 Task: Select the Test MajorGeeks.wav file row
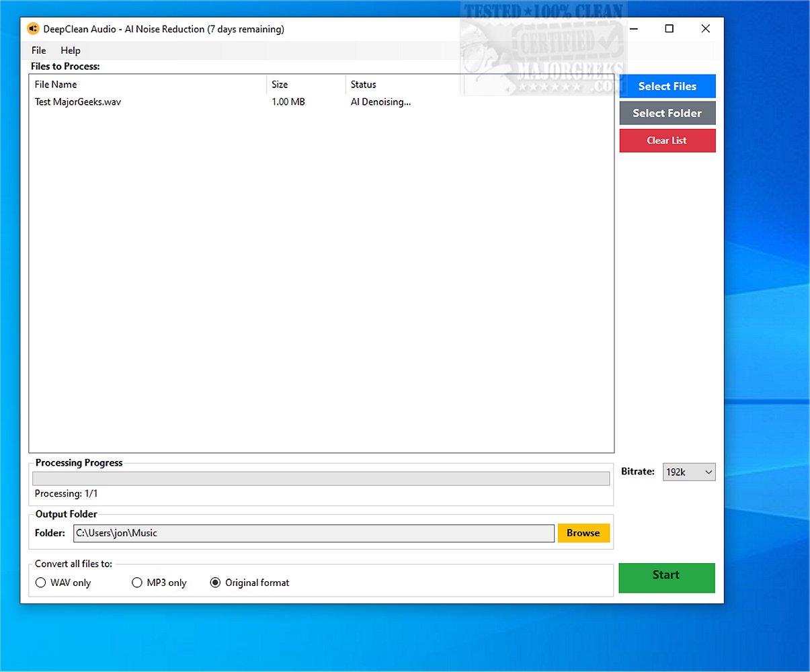pos(321,102)
